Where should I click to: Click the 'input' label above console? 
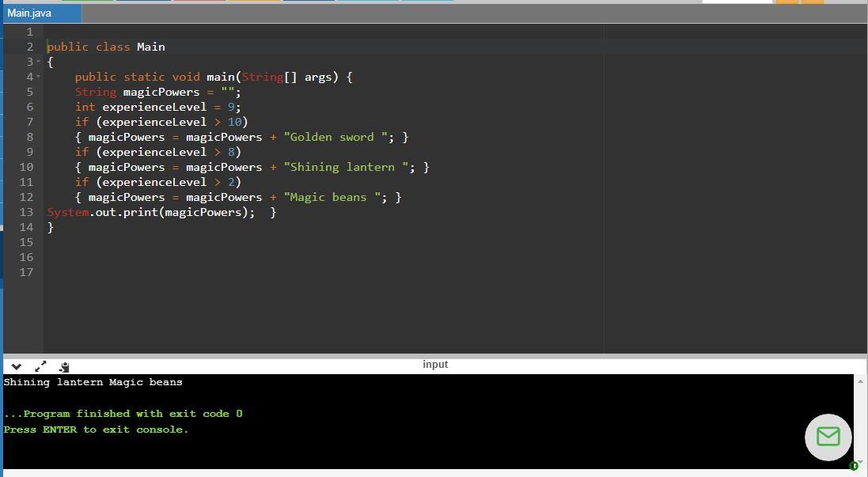(435, 364)
